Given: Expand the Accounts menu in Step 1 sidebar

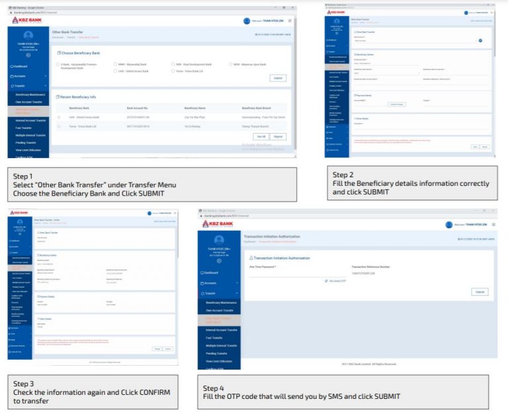Looking at the screenshot, I should tap(28, 76).
